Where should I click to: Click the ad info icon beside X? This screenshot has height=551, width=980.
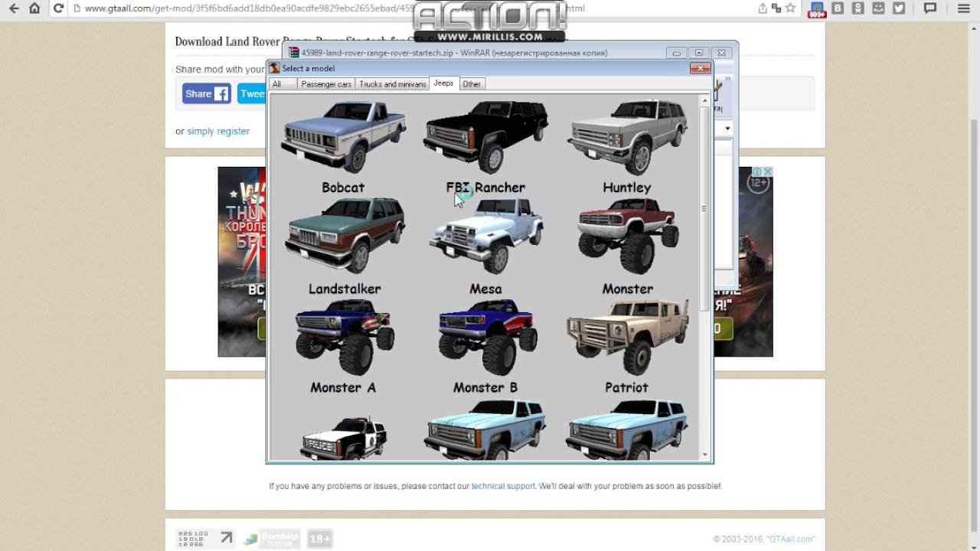coord(757,172)
